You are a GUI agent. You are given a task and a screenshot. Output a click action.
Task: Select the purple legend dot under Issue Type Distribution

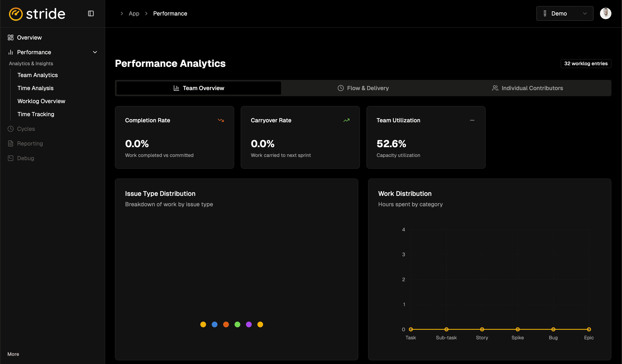tap(249, 324)
